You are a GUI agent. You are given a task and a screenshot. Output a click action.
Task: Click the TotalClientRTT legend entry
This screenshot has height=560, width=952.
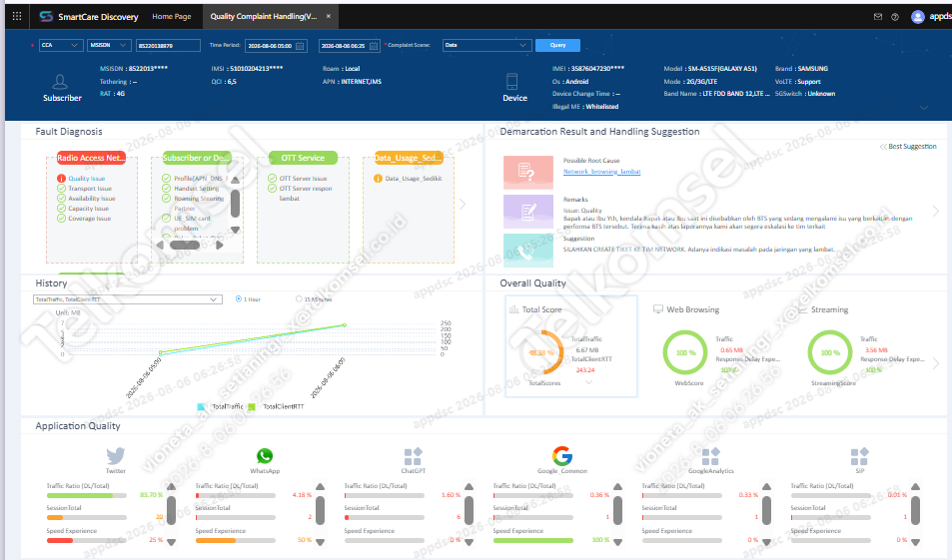pos(277,406)
